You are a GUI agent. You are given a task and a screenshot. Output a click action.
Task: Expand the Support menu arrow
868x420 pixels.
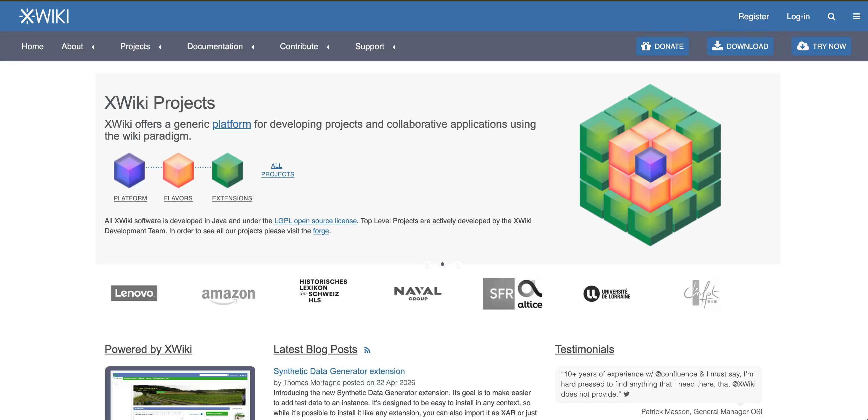(x=394, y=47)
